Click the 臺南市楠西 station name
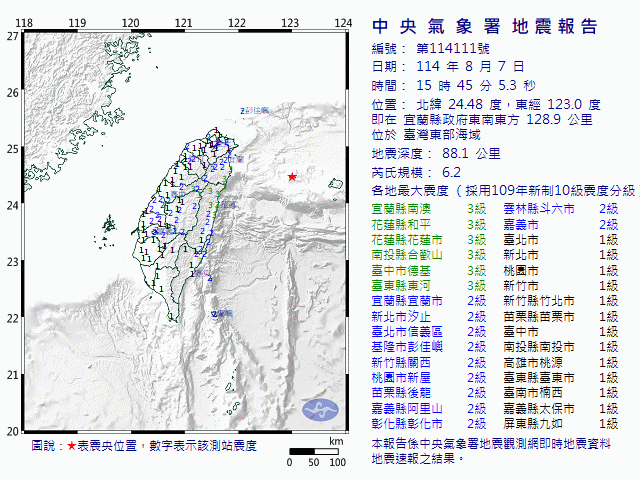Image resolution: width=640 pixels, height=480 pixels. pos(533,393)
